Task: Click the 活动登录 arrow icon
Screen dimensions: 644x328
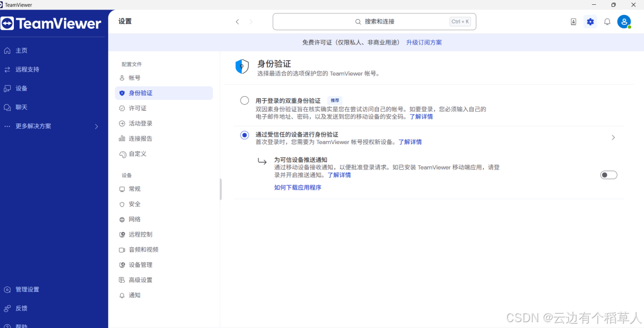Action: click(x=122, y=123)
